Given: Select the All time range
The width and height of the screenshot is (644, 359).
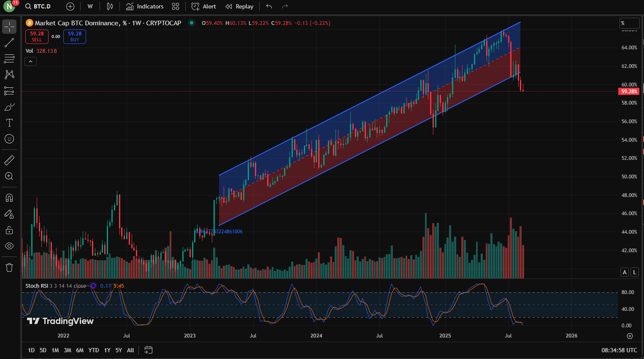Looking at the screenshot, I should pos(130,350).
